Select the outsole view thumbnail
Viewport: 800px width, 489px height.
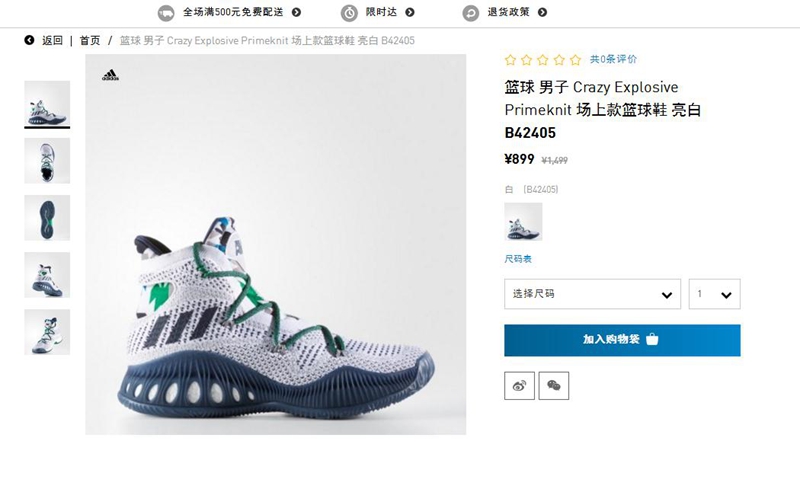47,218
